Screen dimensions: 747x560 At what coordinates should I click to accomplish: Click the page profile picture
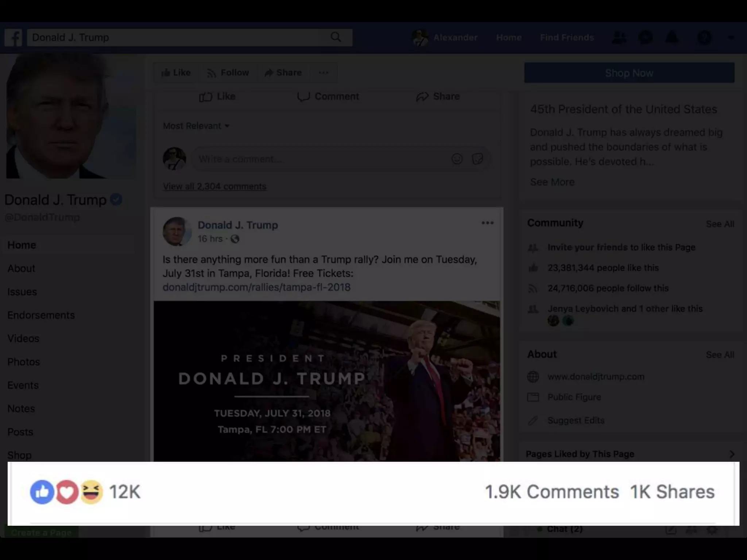[x=71, y=117]
